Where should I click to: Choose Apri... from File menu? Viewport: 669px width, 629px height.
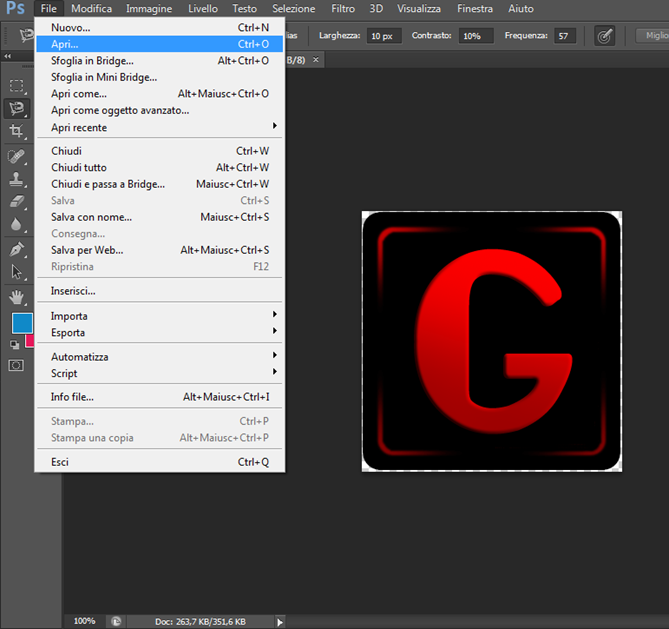(159, 44)
